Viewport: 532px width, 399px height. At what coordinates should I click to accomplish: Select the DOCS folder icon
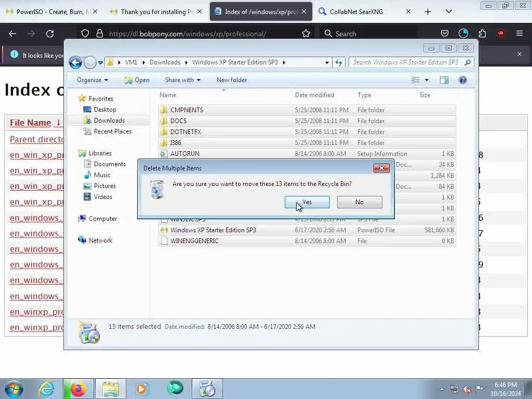pos(164,121)
